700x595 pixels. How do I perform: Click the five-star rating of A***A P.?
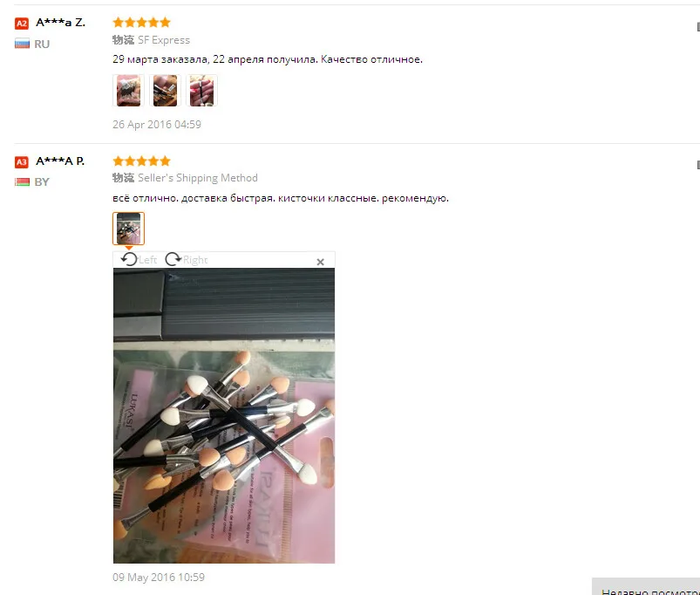click(x=141, y=161)
